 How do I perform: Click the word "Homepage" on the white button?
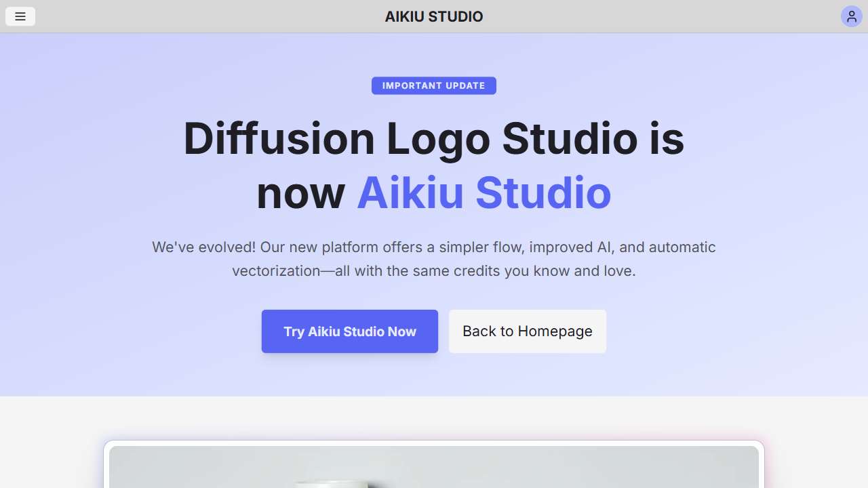coord(555,331)
